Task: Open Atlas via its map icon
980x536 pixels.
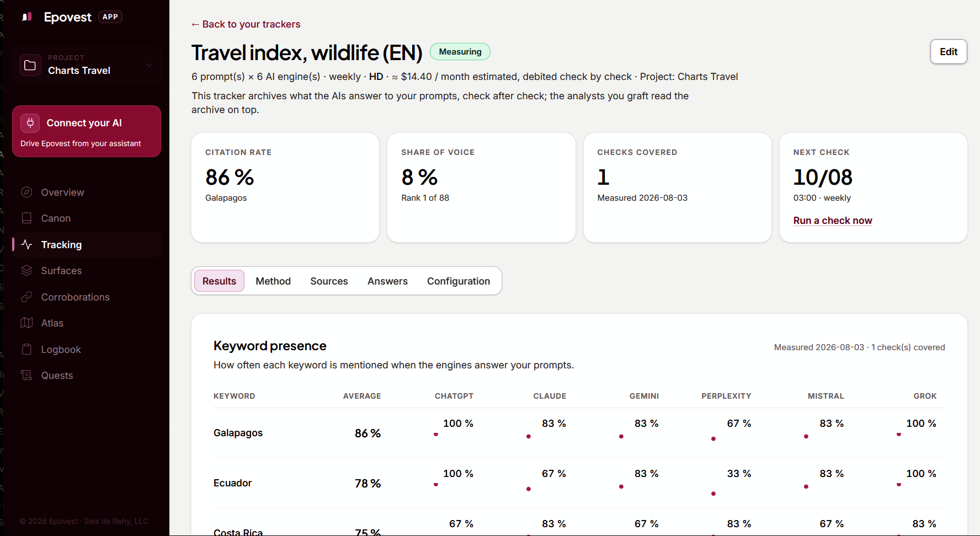Action: pyautogui.click(x=26, y=323)
